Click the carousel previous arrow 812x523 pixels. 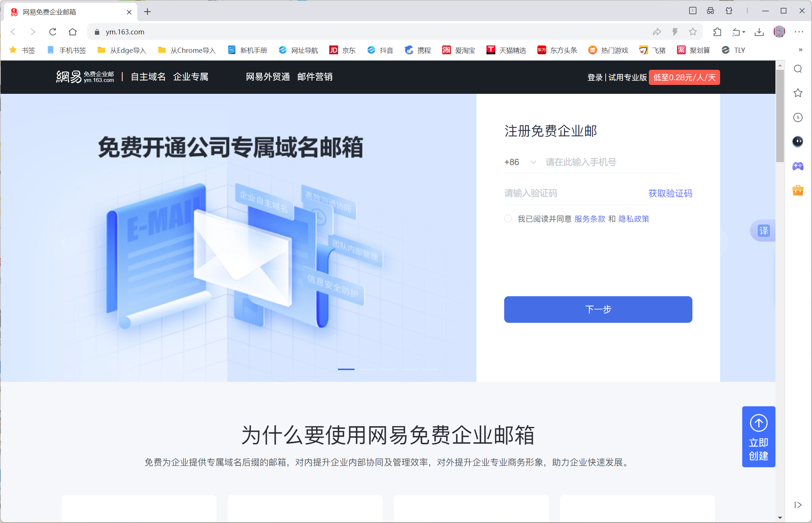point(63,242)
